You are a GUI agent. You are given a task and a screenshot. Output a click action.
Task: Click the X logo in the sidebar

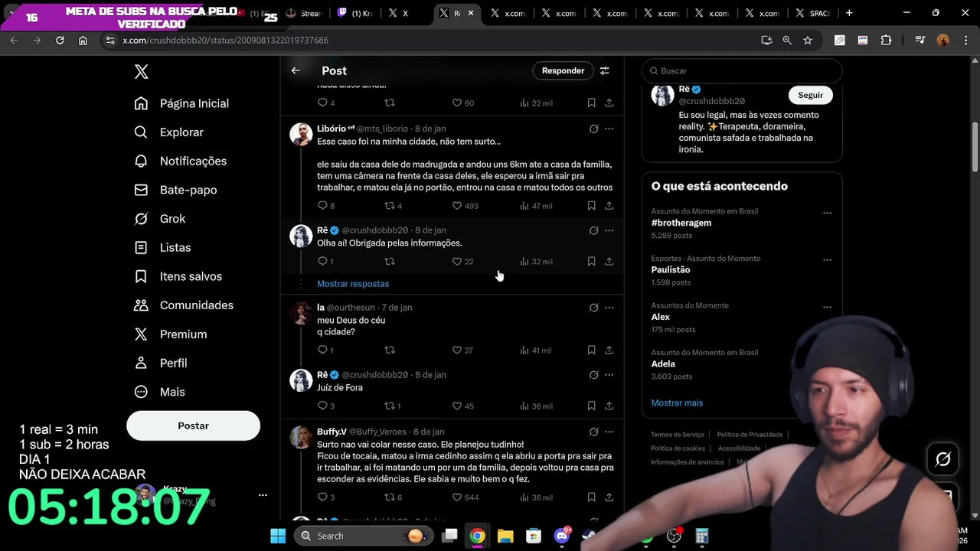click(142, 72)
